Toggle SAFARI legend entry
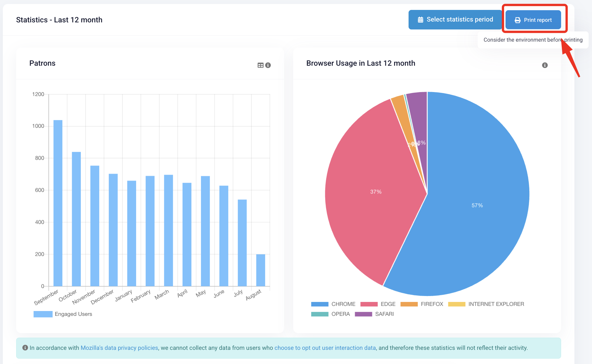The width and height of the screenshot is (592, 364). coord(374,314)
